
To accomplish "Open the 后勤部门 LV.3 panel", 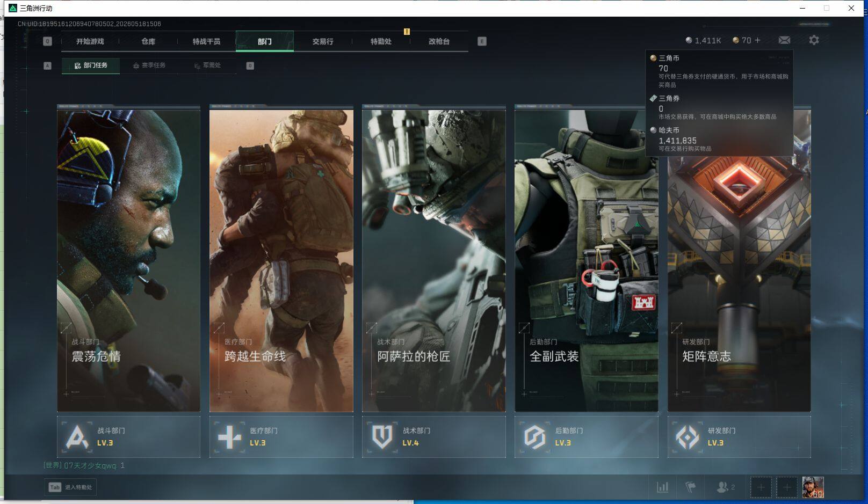I will tap(586, 437).
